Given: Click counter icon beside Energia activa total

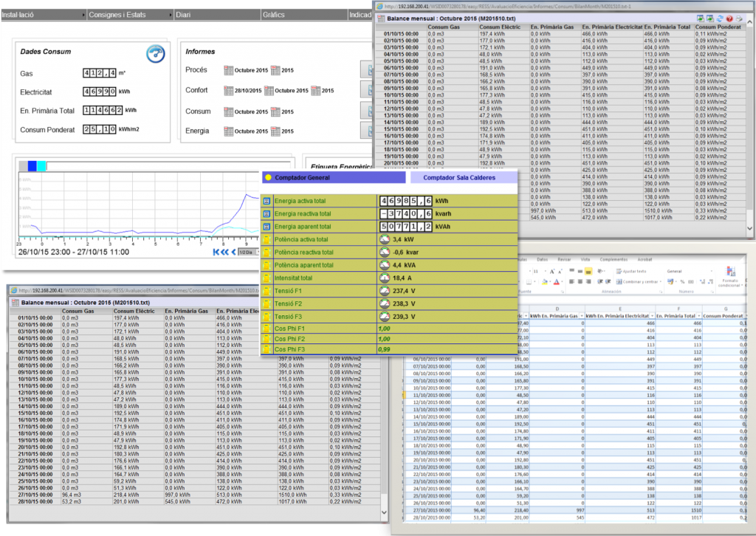Looking at the screenshot, I should [x=267, y=201].
